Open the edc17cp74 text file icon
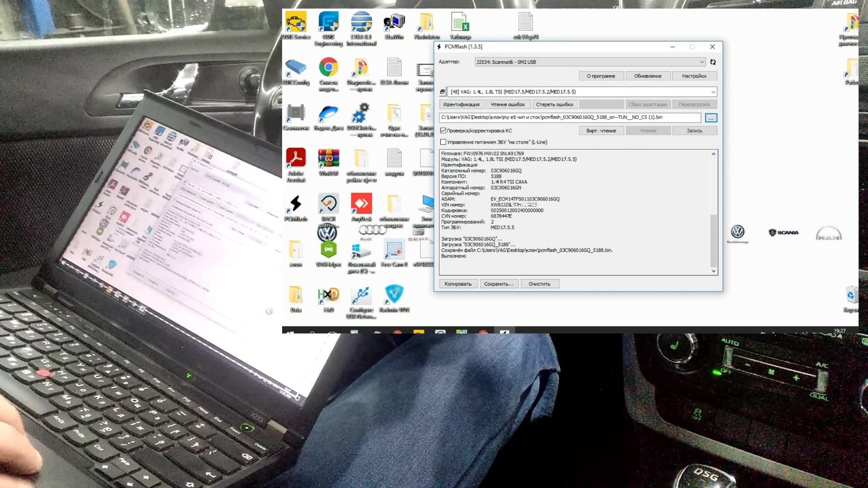The image size is (868, 488). point(526,25)
